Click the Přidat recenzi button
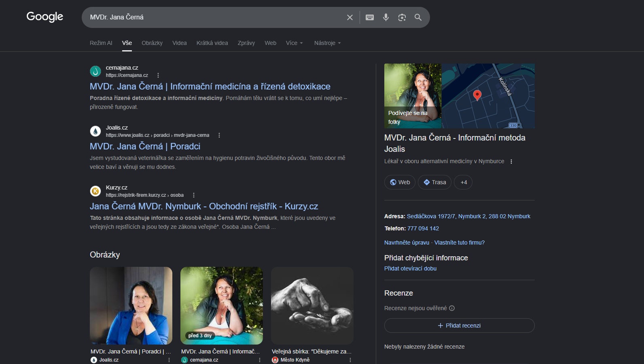This screenshot has height=364, width=644. tap(460, 326)
